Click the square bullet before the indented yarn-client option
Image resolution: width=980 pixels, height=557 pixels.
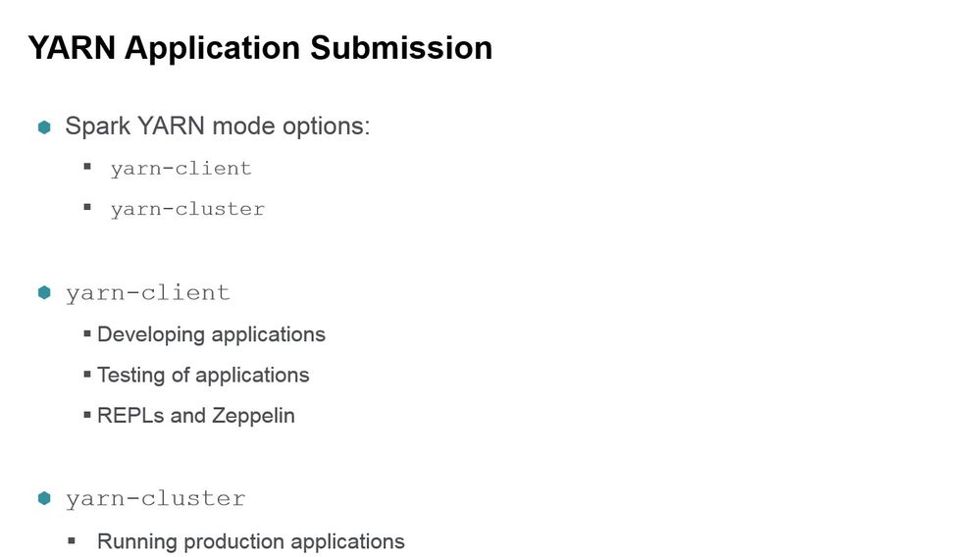click(x=87, y=167)
